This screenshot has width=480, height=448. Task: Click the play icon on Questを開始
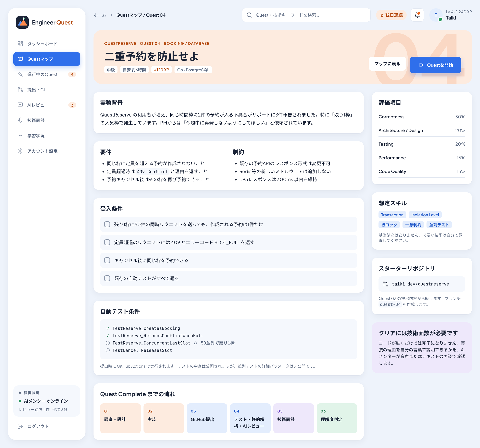tap(421, 65)
